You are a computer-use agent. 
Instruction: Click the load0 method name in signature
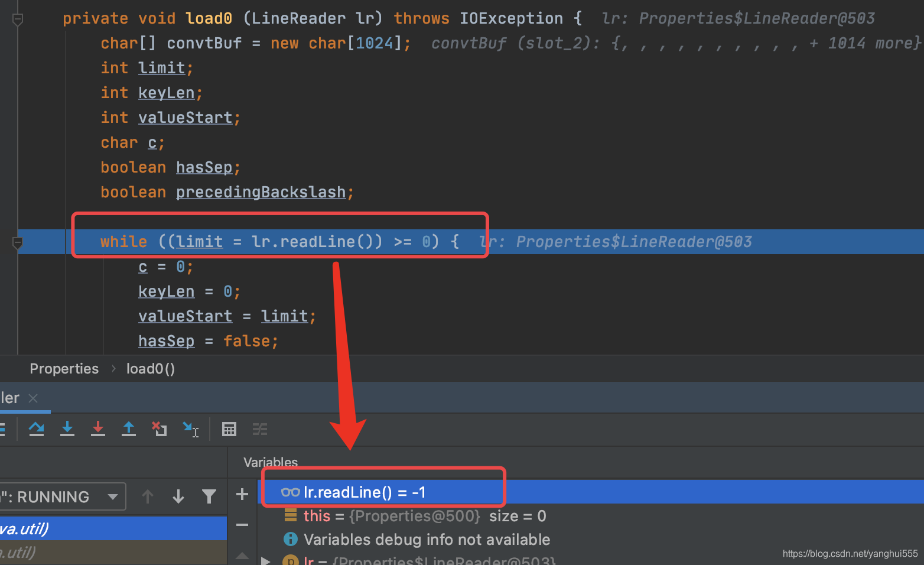209,18
